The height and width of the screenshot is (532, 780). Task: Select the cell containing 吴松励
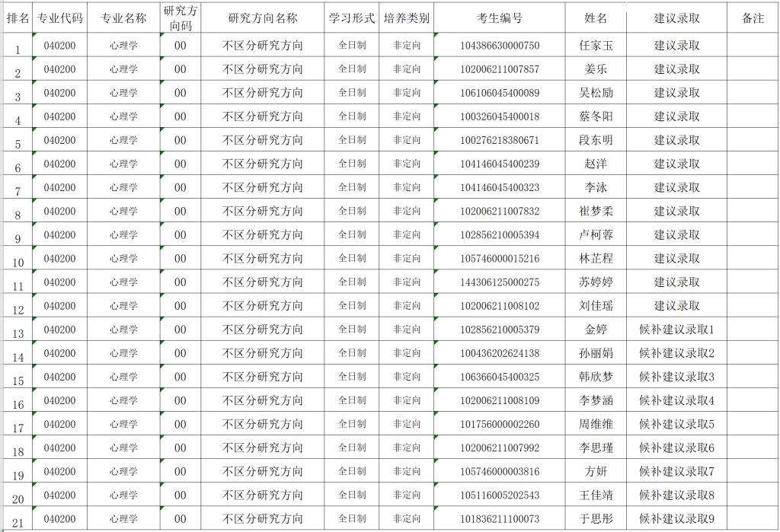tap(596, 93)
